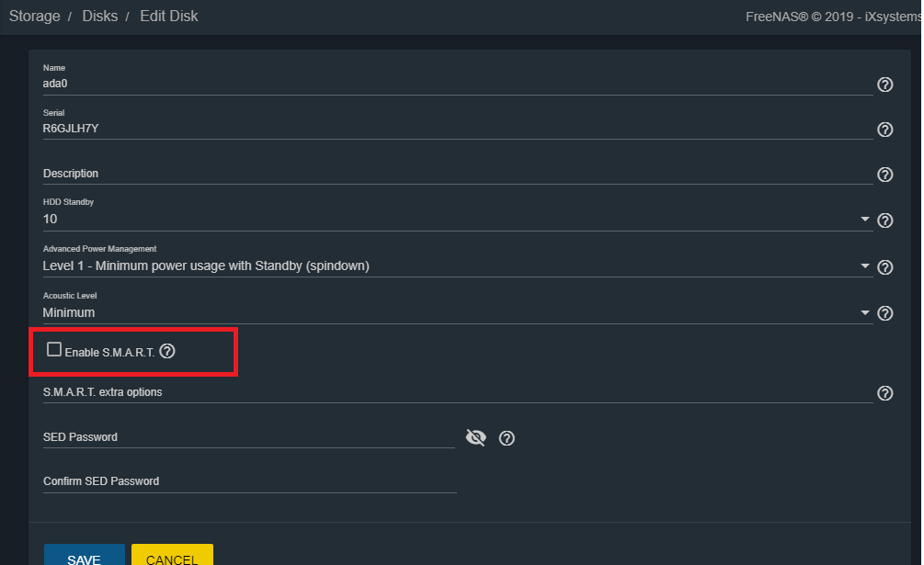
Task: Show help for Advanced Power Management
Action: [x=884, y=267]
